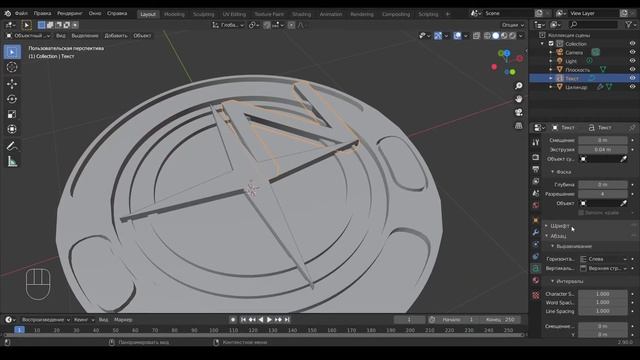Image resolution: width=640 pixels, height=360 pixels.
Task: Open the Файл menu
Action: tap(21, 13)
